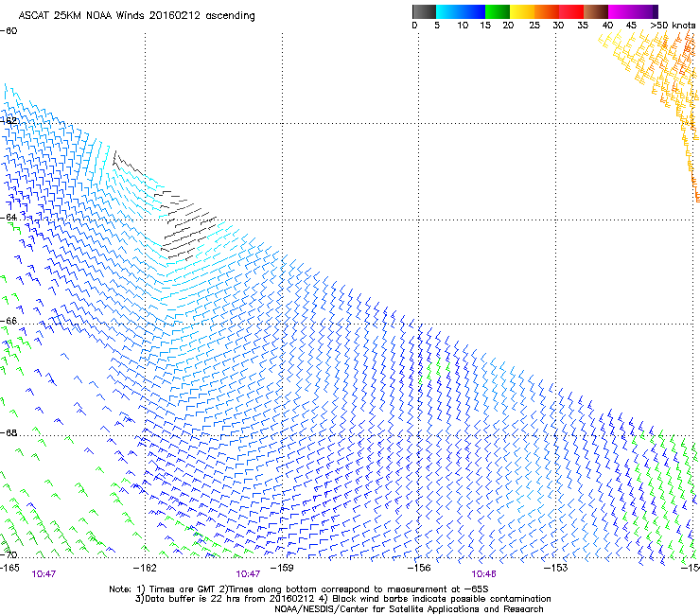Click the purple 10:47 time near -165

44,574
